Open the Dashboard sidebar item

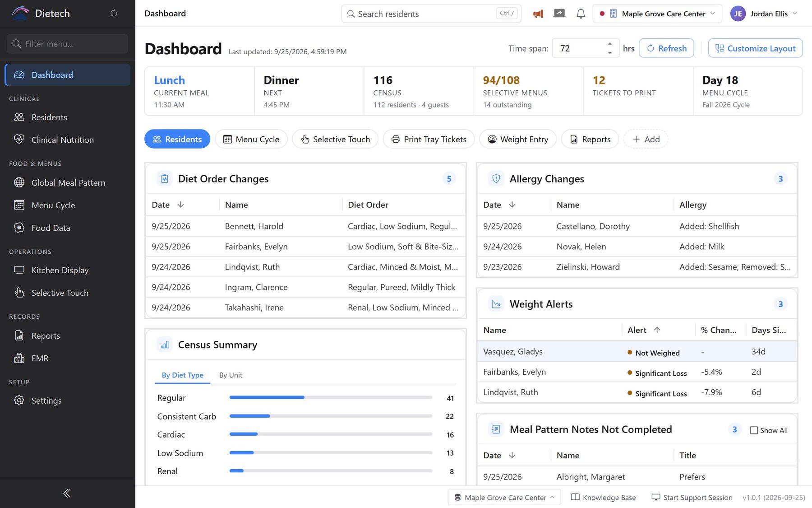(x=68, y=75)
